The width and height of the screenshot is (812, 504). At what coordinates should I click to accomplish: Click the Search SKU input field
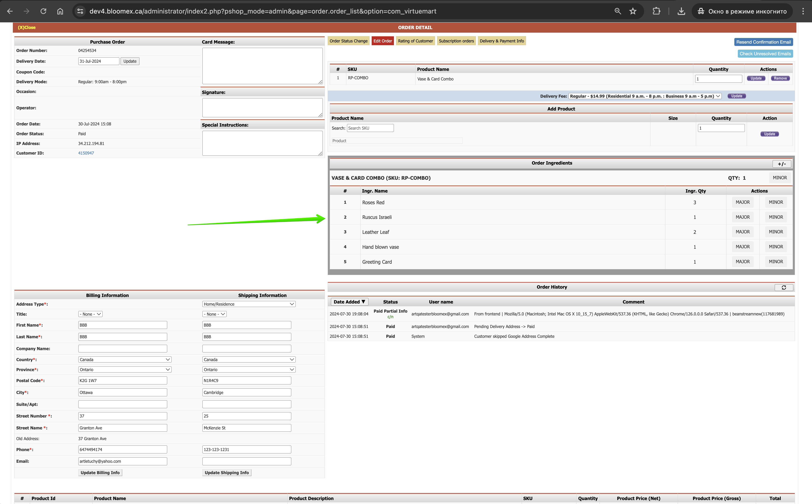point(370,128)
